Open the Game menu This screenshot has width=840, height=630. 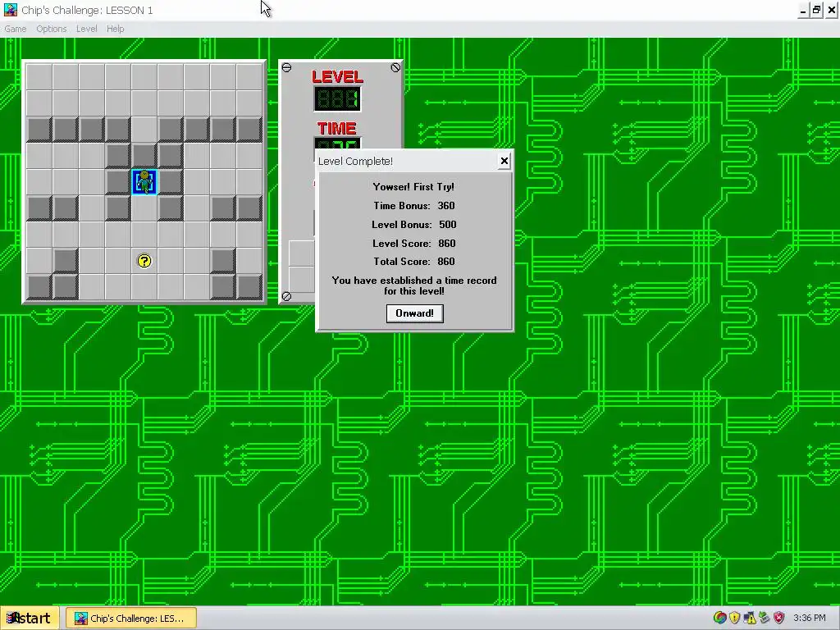point(16,29)
